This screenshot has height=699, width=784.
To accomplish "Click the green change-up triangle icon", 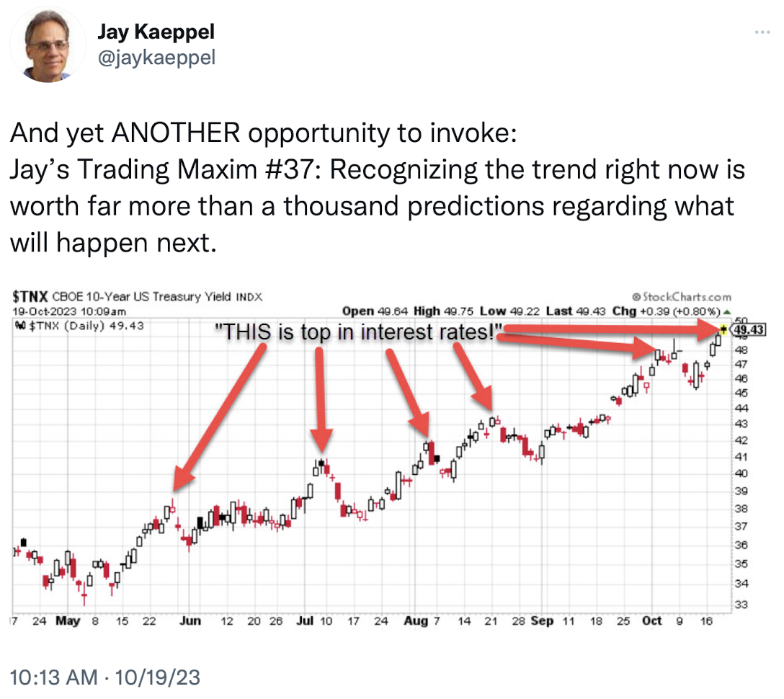I will pos(726,312).
